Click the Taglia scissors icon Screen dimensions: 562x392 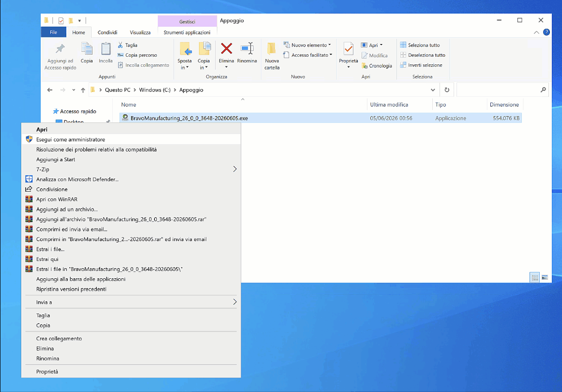[121, 45]
